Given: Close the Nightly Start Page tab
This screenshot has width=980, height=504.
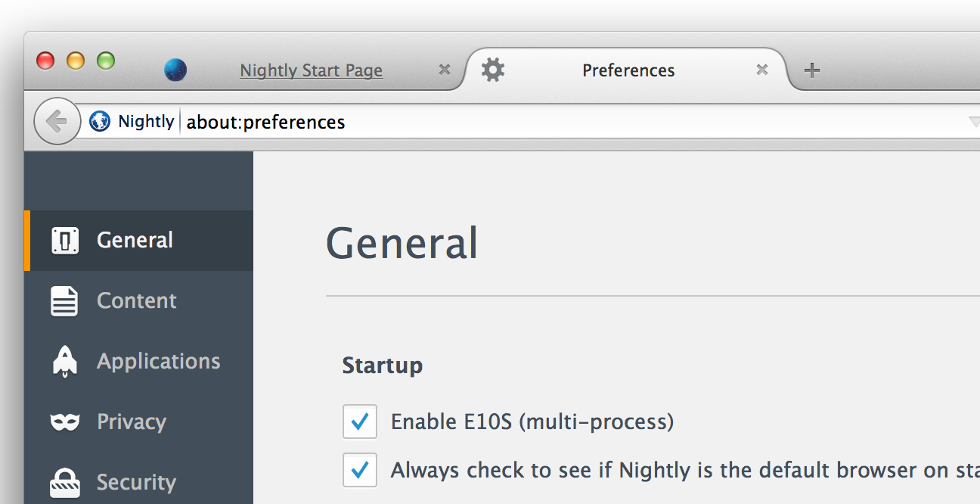Looking at the screenshot, I should (x=445, y=70).
